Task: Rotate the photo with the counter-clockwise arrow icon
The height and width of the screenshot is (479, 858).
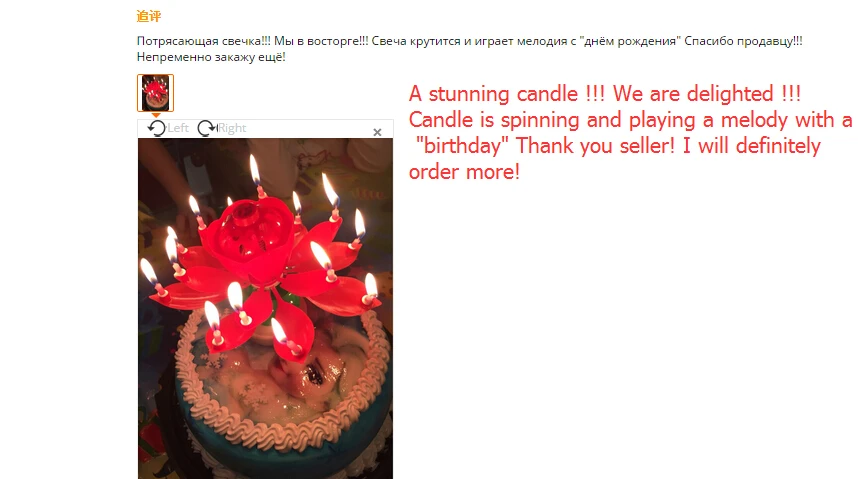Action: [156, 128]
